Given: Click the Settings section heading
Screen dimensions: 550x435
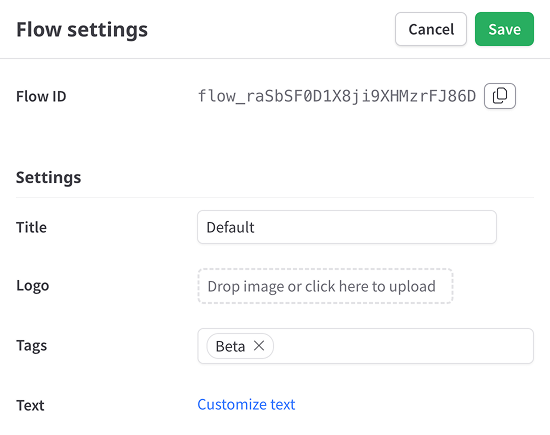Looking at the screenshot, I should tap(48, 178).
